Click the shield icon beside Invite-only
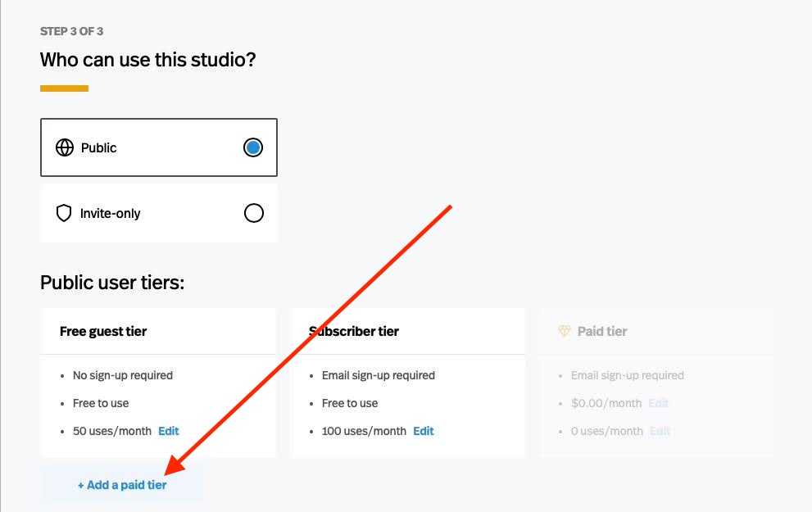812x512 pixels. click(x=64, y=214)
